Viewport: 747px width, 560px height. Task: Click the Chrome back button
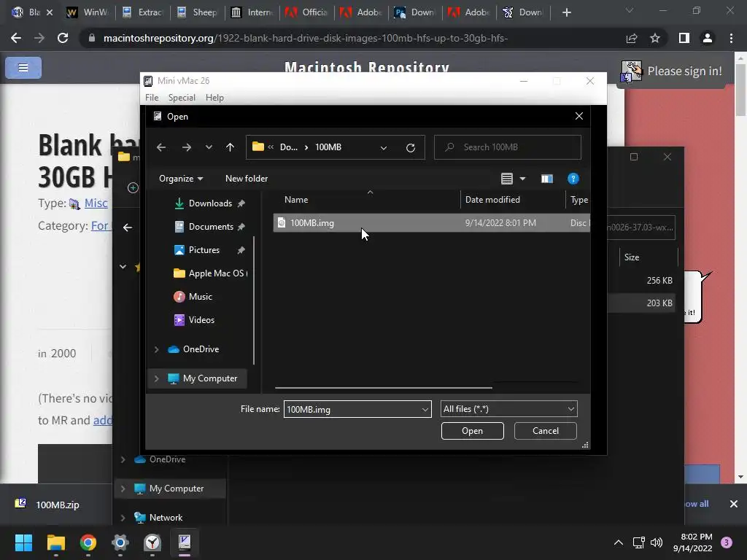point(16,38)
